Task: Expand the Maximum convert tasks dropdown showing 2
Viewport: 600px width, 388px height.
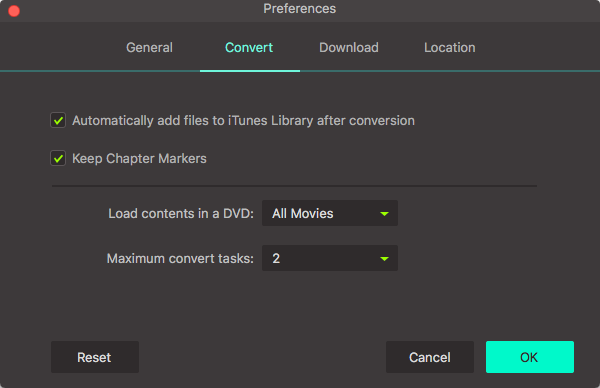Action: [x=330, y=258]
